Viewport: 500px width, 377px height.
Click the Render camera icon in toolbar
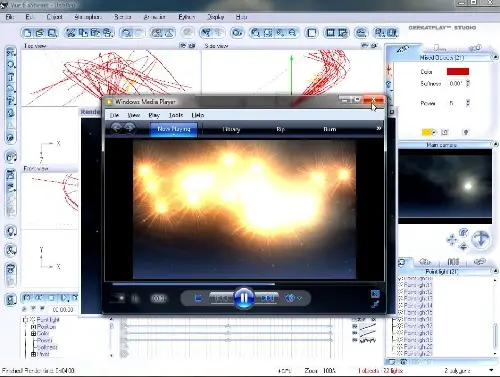237,33
